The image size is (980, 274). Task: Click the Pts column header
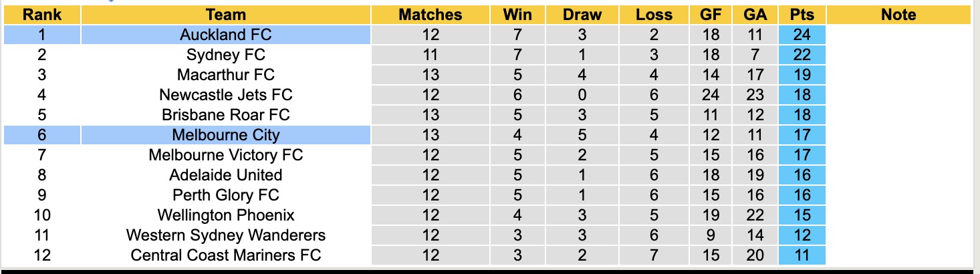click(802, 15)
